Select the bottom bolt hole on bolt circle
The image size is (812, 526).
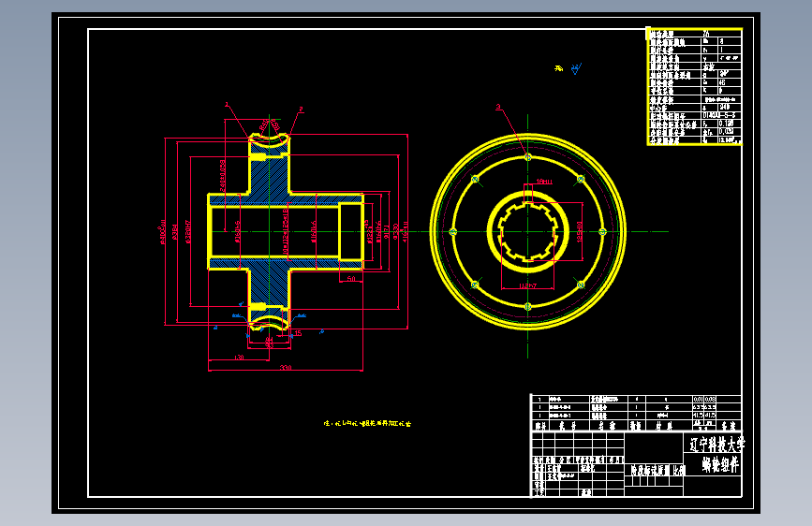pyautogui.click(x=527, y=306)
